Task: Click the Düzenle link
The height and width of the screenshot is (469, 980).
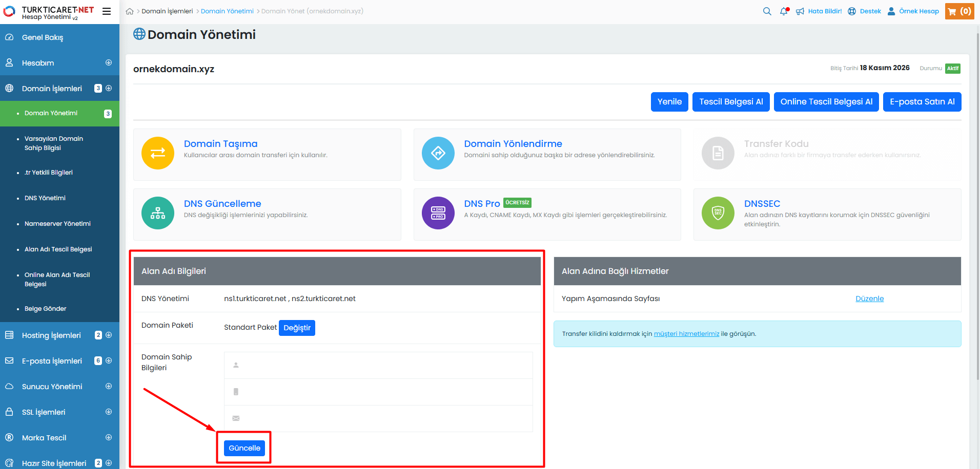Action: (x=869, y=299)
